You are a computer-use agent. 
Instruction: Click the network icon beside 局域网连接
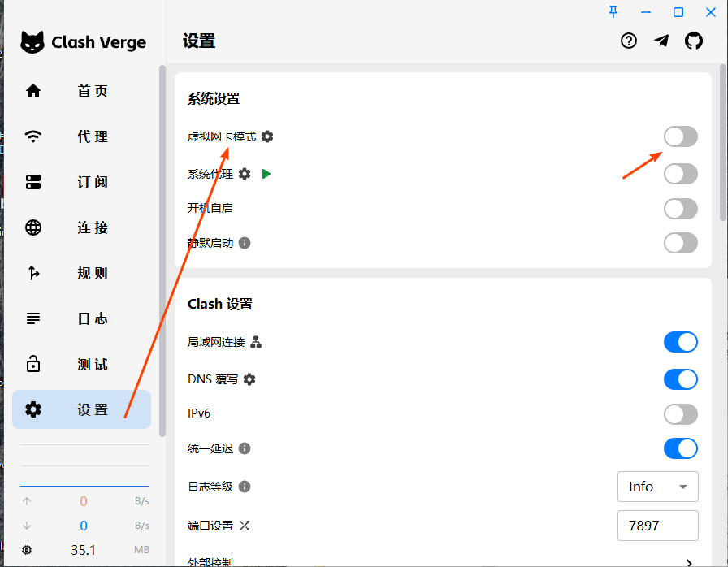pos(256,343)
